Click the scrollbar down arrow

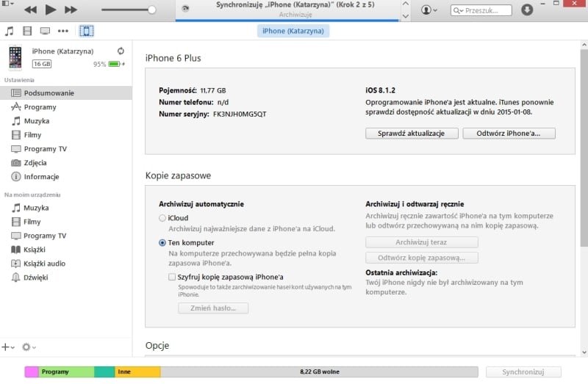(584, 352)
